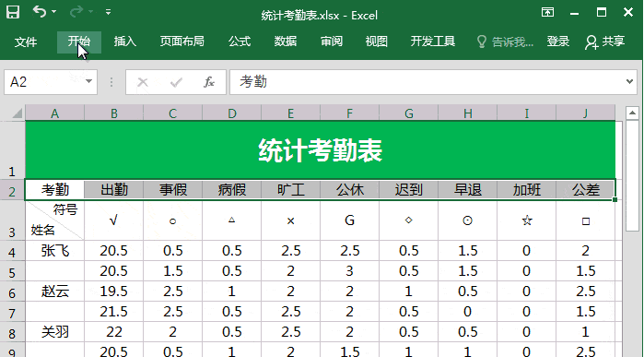
Task: Click the Ribbon Display Options icon
Action: (x=547, y=12)
